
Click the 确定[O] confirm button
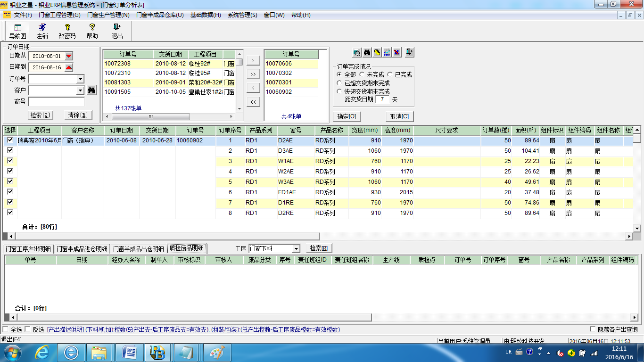click(x=347, y=116)
